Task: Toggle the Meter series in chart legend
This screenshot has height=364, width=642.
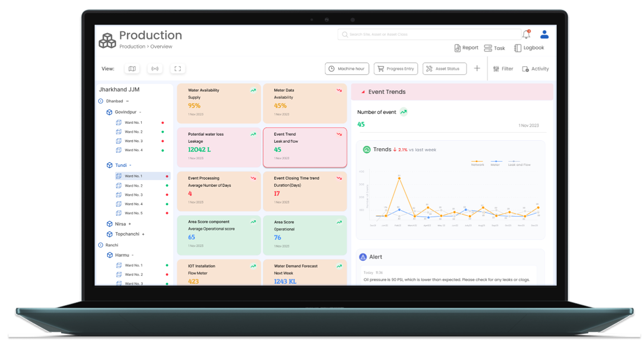Action: 495,163
